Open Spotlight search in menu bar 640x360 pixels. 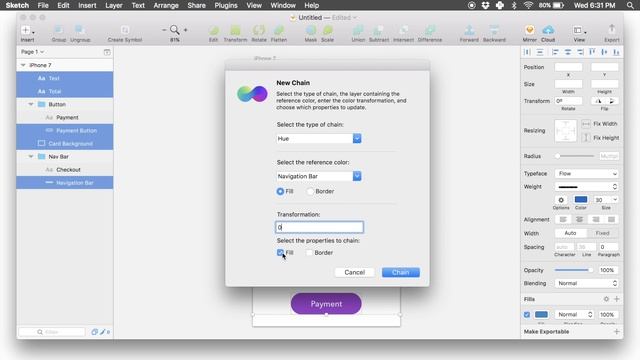pyautogui.click(x=630, y=5)
